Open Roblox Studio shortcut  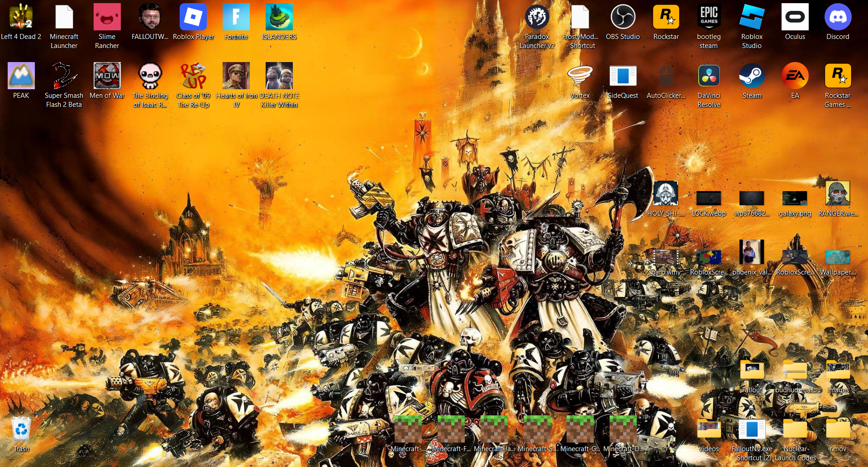(752, 17)
